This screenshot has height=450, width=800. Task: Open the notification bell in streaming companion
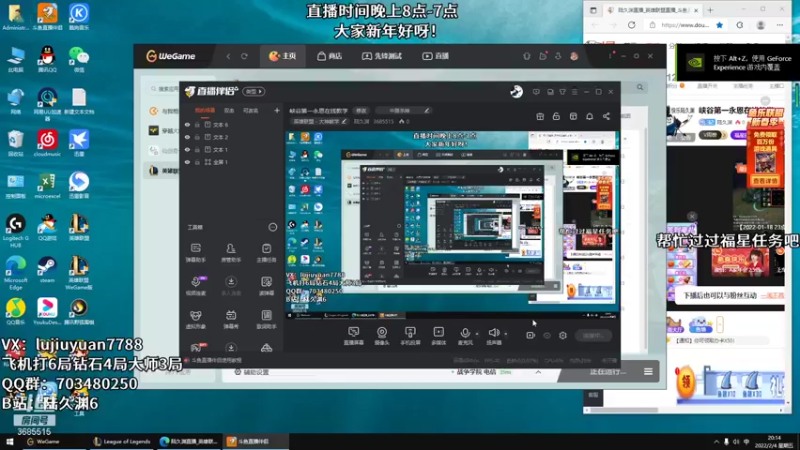click(x=589, y=116)
